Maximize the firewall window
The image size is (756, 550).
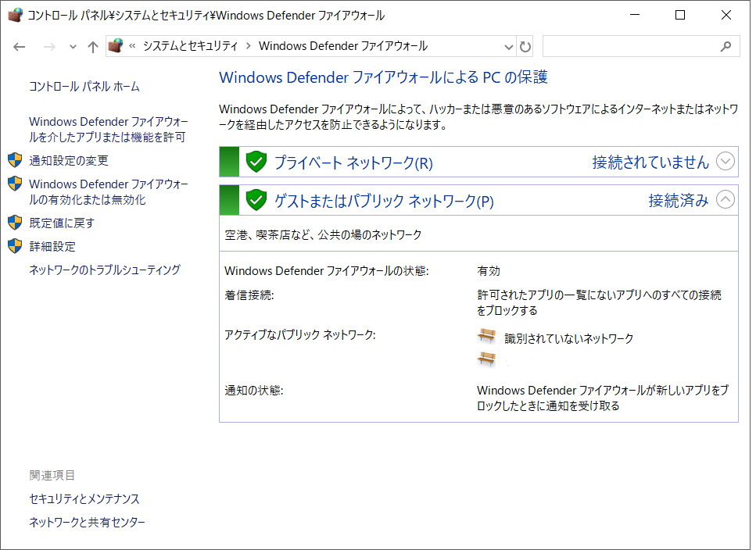(x=680, y=15)
